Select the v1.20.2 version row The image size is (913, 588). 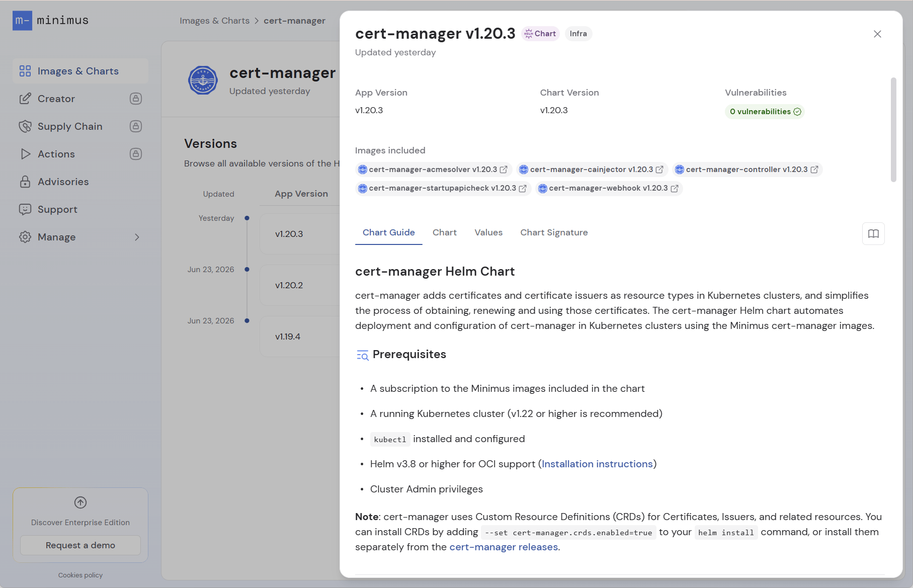tap(300, 285)
